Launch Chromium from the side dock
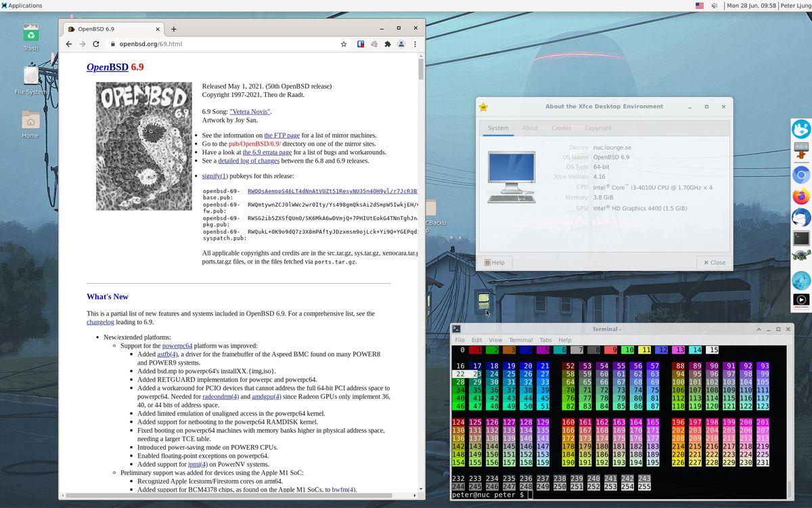The image size is (812, 508). (x=801, y=175)
